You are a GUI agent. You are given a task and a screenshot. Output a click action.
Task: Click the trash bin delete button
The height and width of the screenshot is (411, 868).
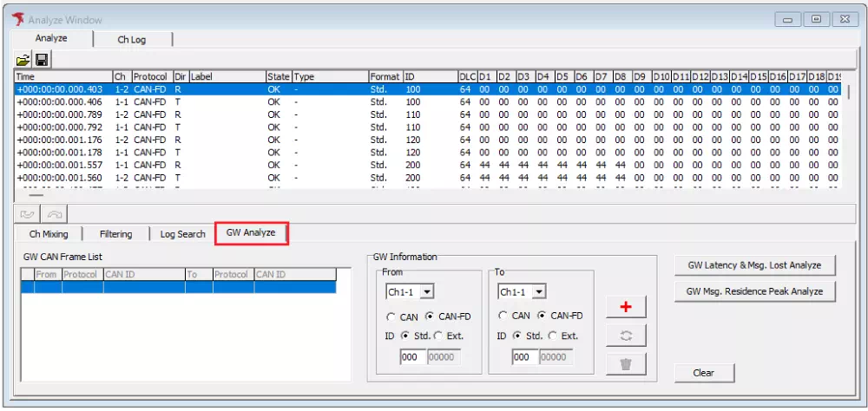tap(626, 363)
